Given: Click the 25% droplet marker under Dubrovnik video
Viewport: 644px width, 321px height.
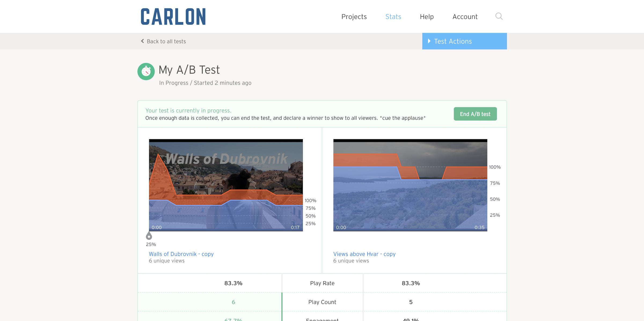Looking at the screenshot, I should (149, 236).
